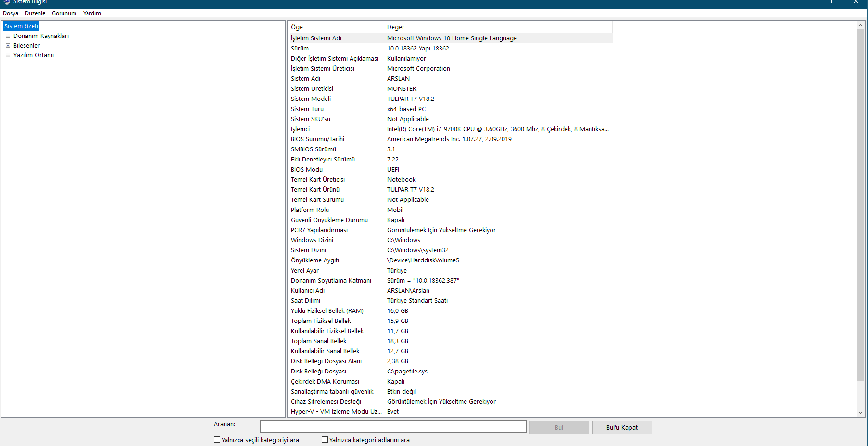This screenshot has height=446, width=868.
Task: Click the Bul'u Kapat button
Action: point(622,427)
